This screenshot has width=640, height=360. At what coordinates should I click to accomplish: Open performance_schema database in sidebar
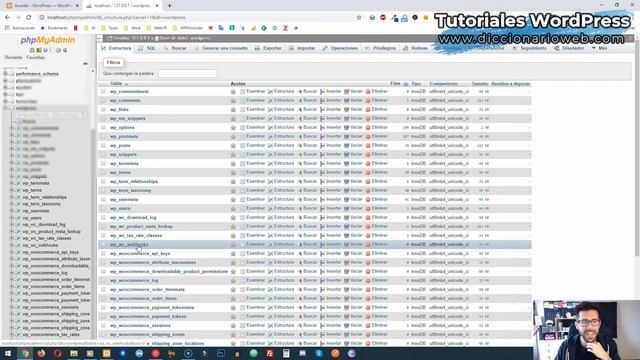[37, 74]
